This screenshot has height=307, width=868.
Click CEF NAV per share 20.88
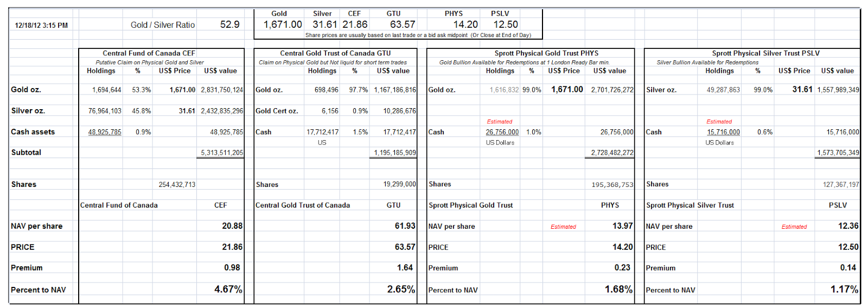(x=232, y=226)
